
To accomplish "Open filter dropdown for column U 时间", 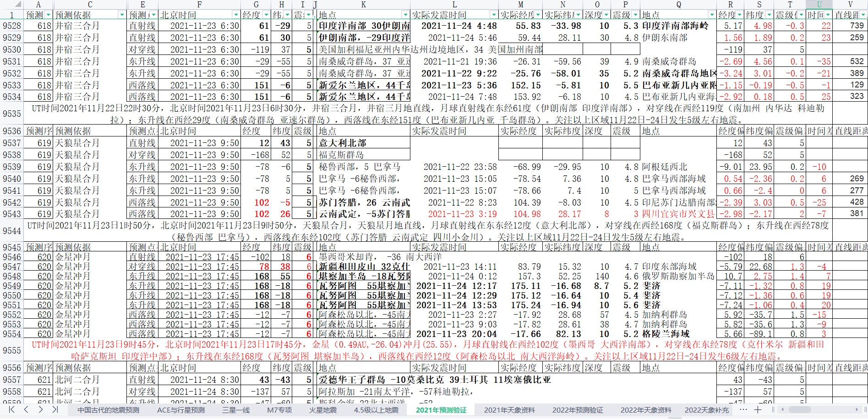I will coord(828,15).
